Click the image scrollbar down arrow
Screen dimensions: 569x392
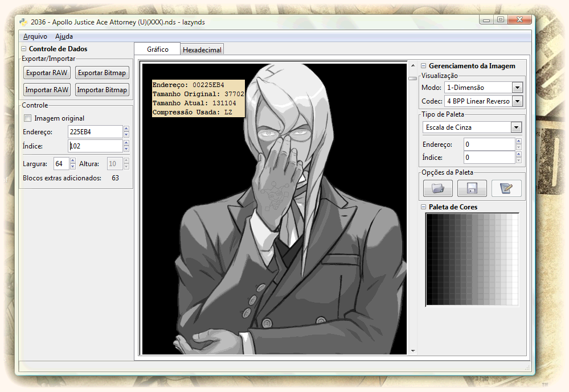click(x=413, y=351)
